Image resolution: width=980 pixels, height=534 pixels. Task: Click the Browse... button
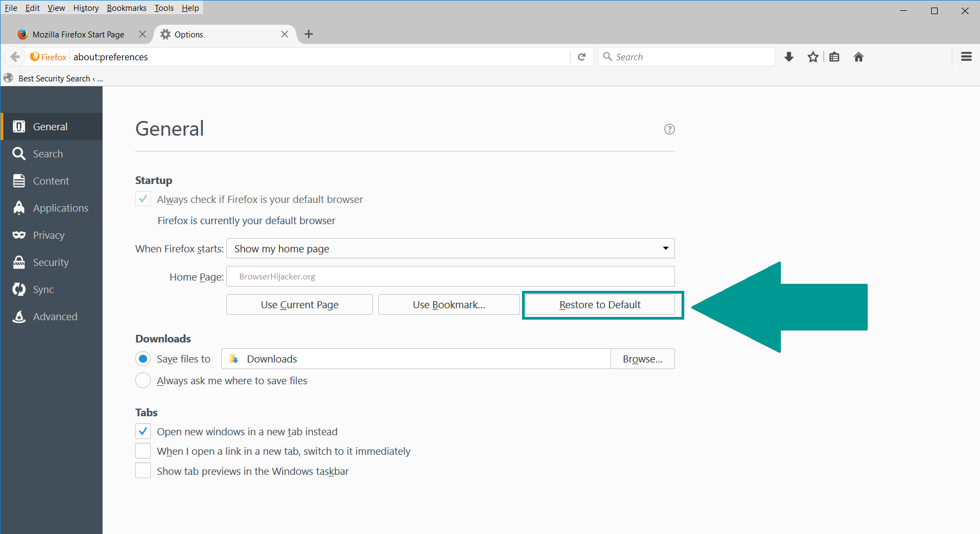click(642, 359)
